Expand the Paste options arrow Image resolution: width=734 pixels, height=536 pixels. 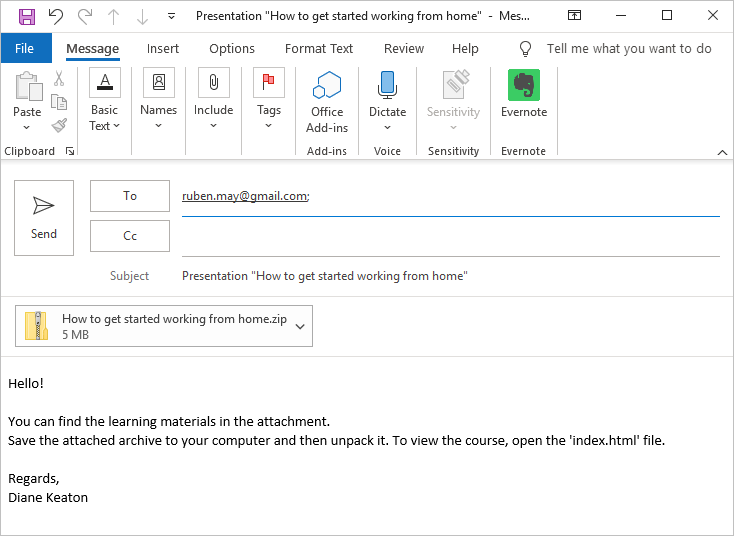click(27, 127)
